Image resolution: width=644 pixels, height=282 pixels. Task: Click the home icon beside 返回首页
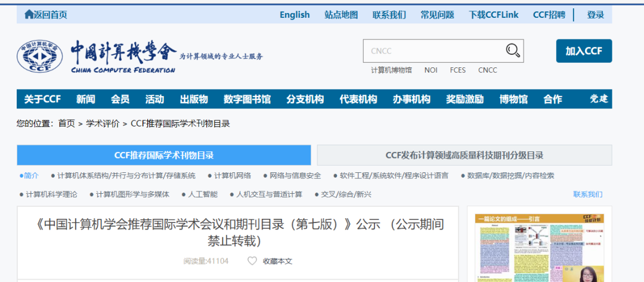click(x=29, y=15)
